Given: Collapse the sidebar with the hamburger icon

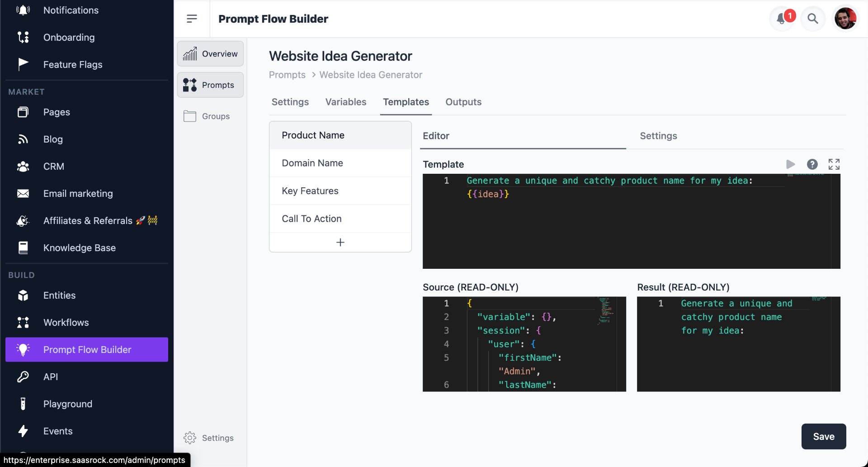Looking at the screenshot, I should (x=192, y=19).
